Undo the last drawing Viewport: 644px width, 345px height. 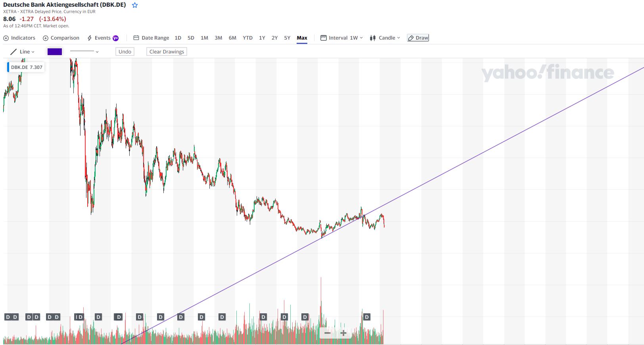[125, 51]
